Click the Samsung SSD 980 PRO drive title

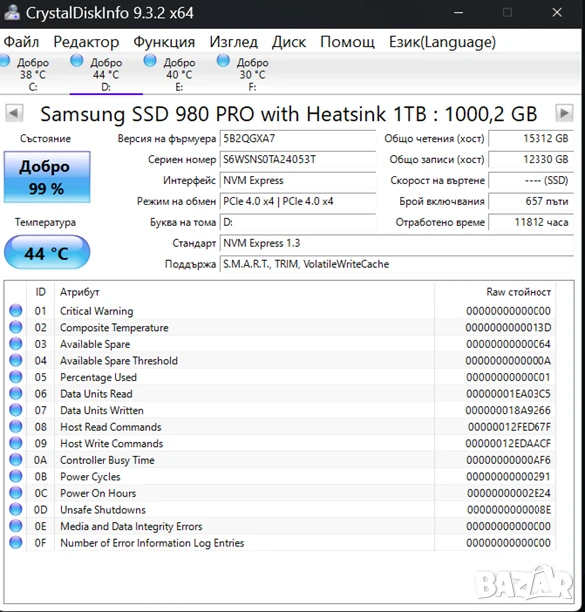289,114
